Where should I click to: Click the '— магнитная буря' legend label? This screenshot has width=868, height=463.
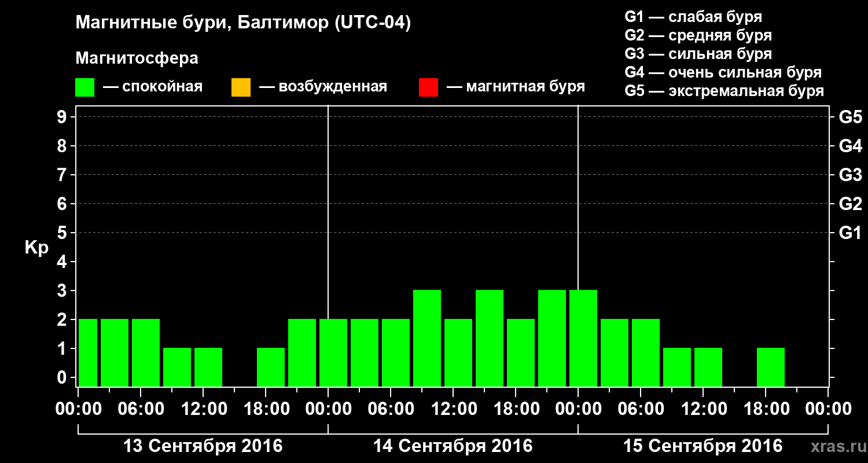(516, 87)
